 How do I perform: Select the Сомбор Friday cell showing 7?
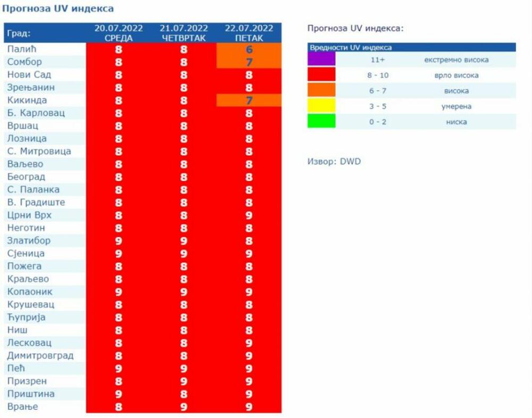click(249, 62)
